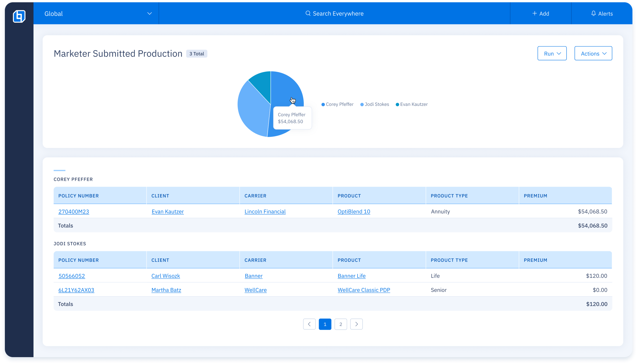Switch to page 2
637x364 pixels.
pos(341,324)
